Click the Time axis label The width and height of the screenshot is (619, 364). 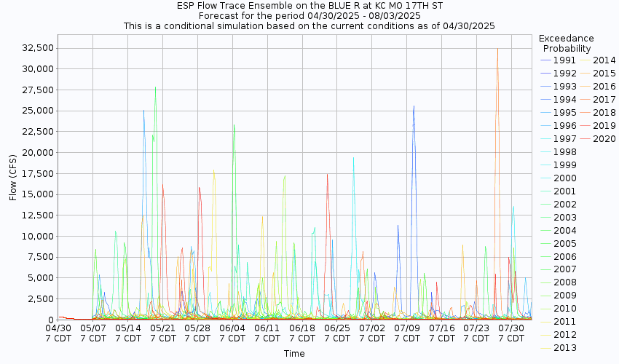click(294, 354)
